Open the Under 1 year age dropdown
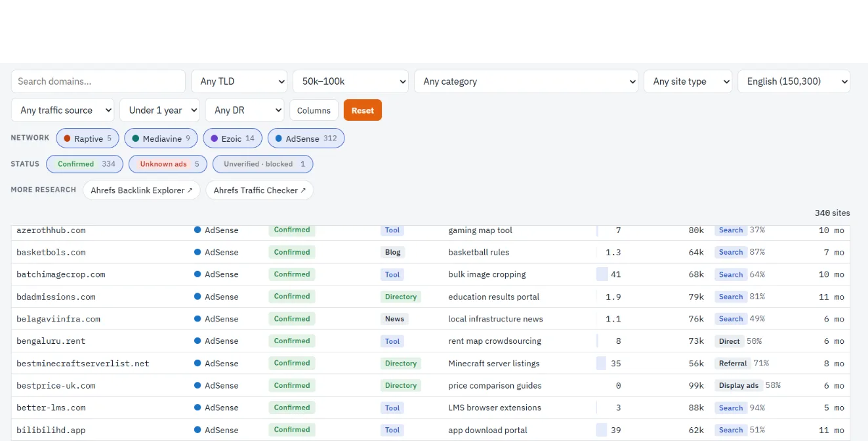The height and width of the screenshot is (441, 868). 160,110
